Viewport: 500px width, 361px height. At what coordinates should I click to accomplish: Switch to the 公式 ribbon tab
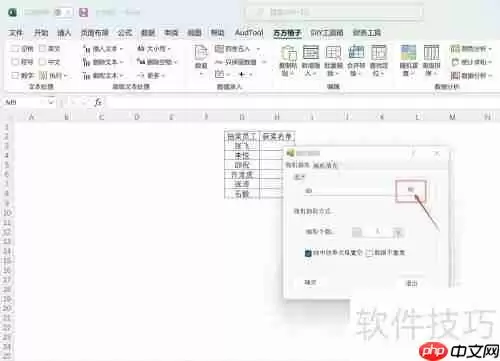coord(125,33)
